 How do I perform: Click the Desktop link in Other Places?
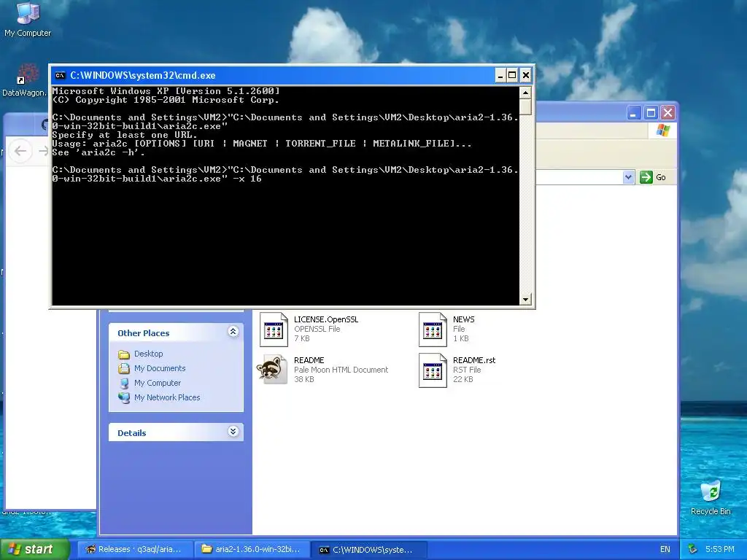click(149, 354)
